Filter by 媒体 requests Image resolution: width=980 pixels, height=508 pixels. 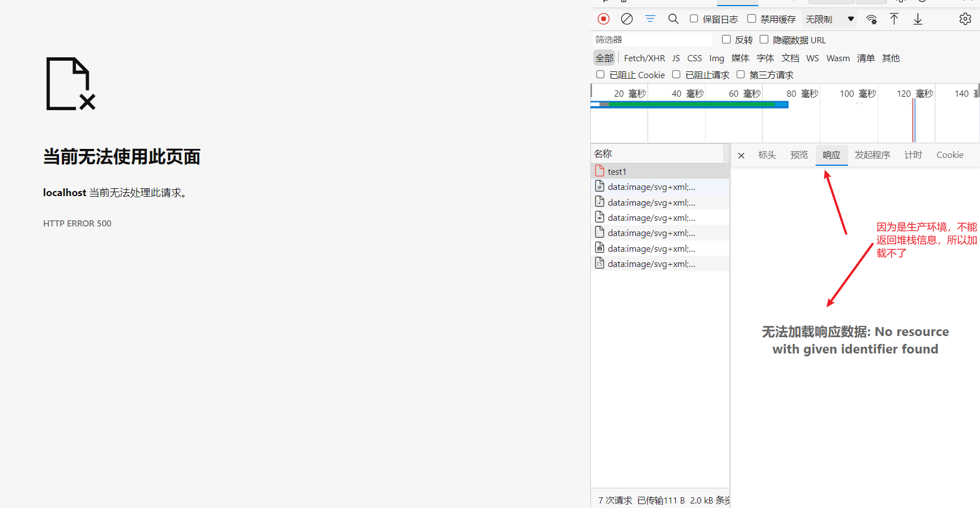coord(740,58)
